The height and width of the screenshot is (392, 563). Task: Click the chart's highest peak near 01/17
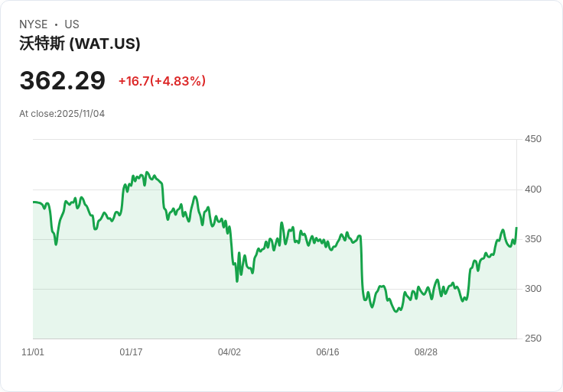point(147,173)
